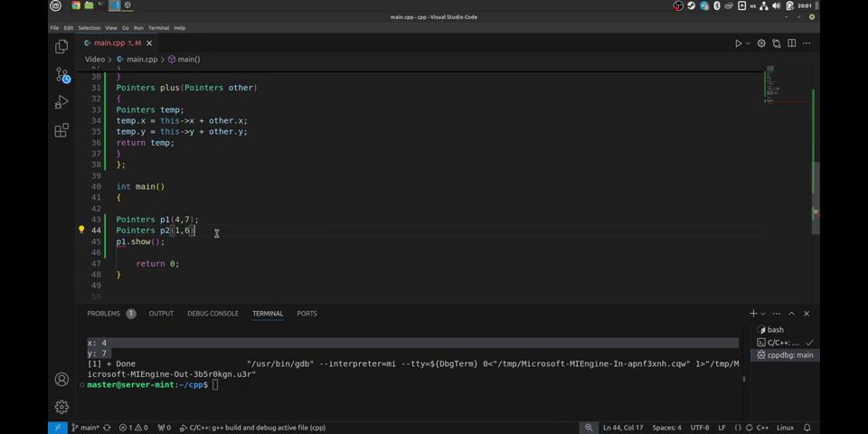Select the bash terminal entry
Viewport: 868px width, 434px height.
pyautogui.click(x=785, y=329)
